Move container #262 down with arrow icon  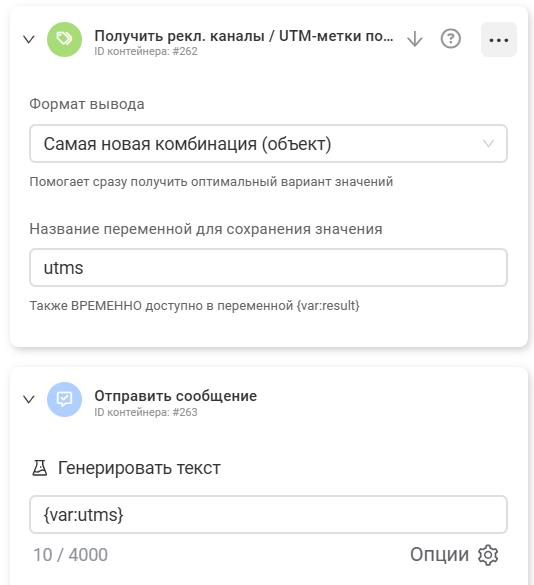coord(415,39)
